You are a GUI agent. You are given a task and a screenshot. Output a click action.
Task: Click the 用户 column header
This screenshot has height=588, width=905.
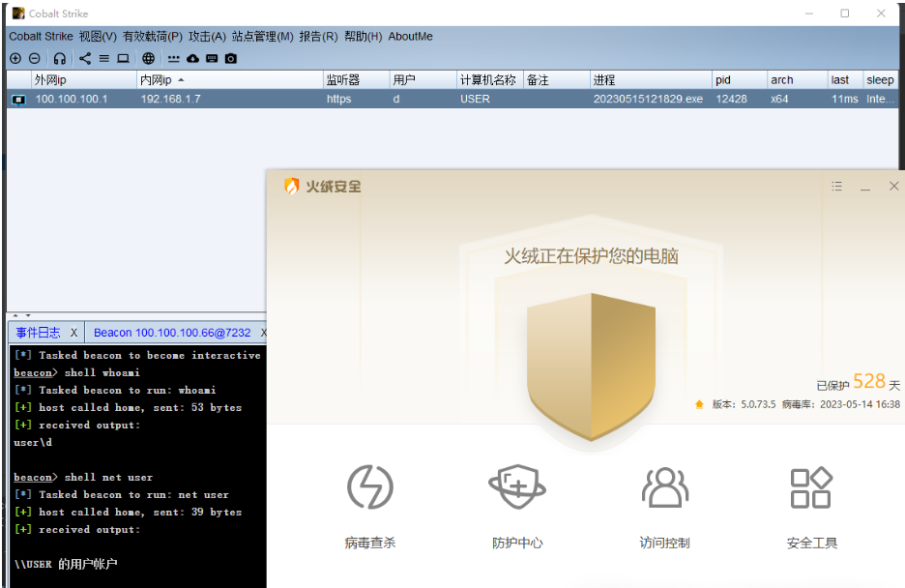click(x=423, y=79)
